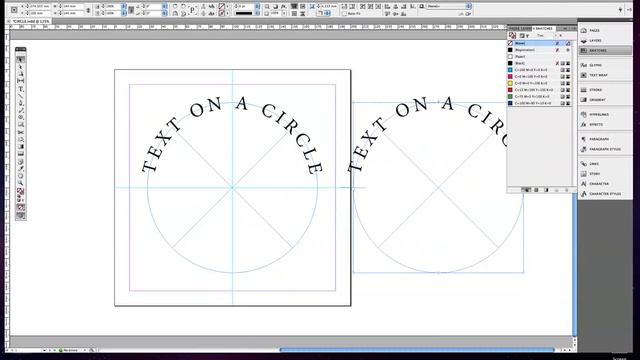Select the [Paper] swatch
Image resolution: width=640 pixels, height=360 pixels.
[539, 57]
